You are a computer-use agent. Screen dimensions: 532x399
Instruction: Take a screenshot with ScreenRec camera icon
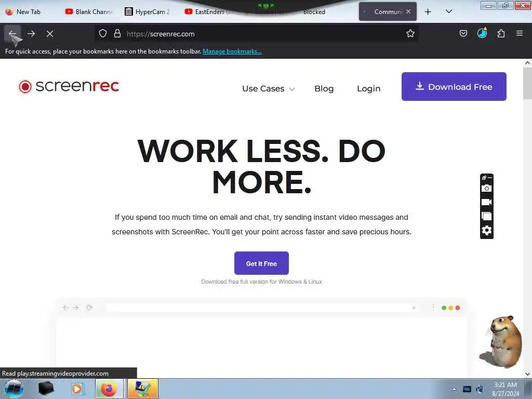click(486, 188)
